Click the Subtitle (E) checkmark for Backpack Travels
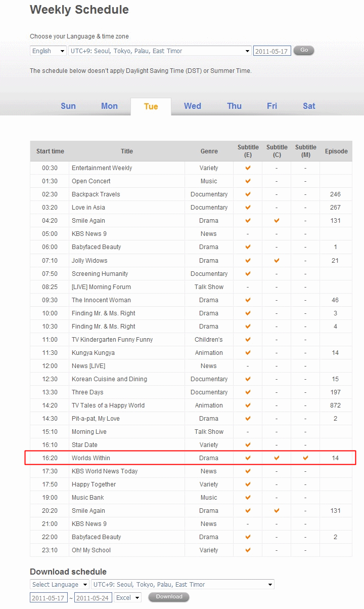Image resolution: width=364 pixels, height=609 pixels. point(248,194)
